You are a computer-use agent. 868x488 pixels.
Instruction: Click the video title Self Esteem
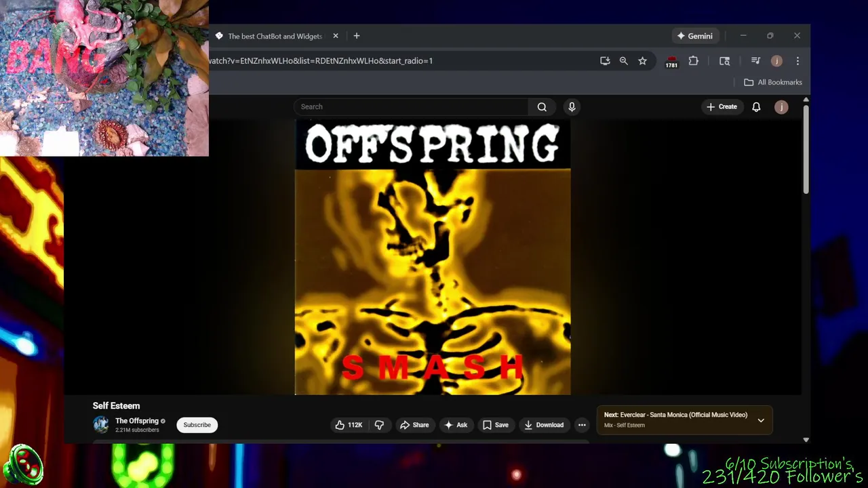coord(116,405)
